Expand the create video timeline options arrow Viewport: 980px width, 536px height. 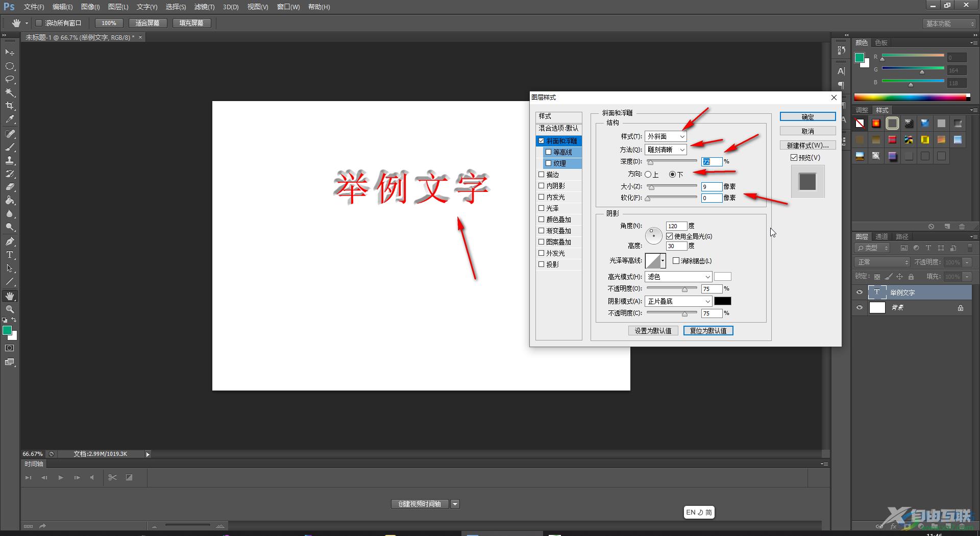click(455, 504)
